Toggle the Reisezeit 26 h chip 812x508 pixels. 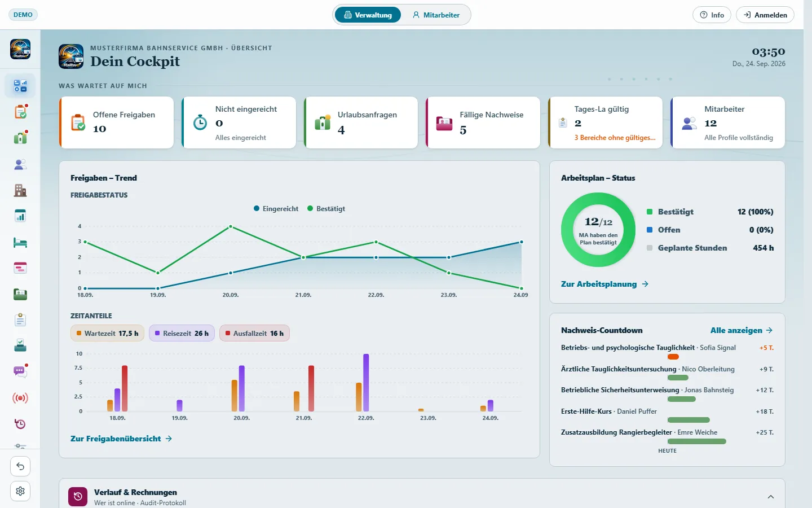click(182, 334)
